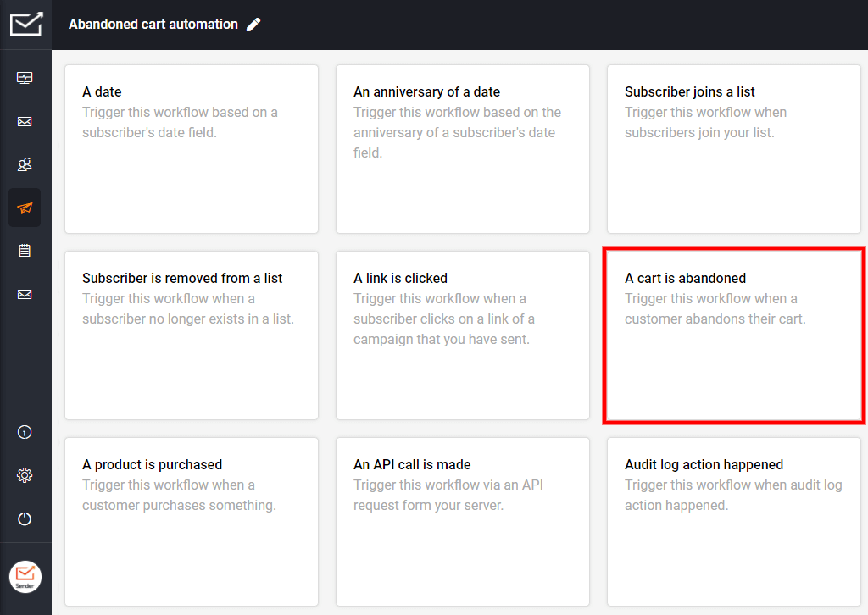
Task: Select 'Subscriber joins a list' trigger
Action: 734,149
